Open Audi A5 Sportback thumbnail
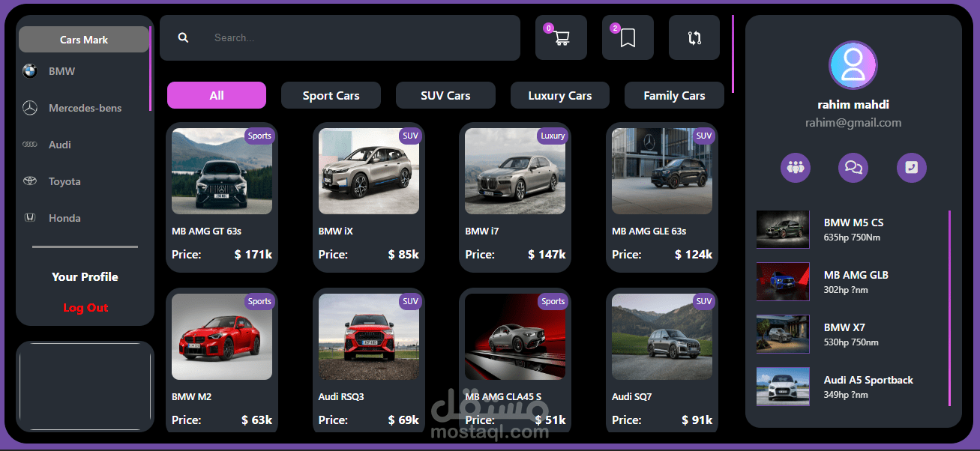 [783, 387]
